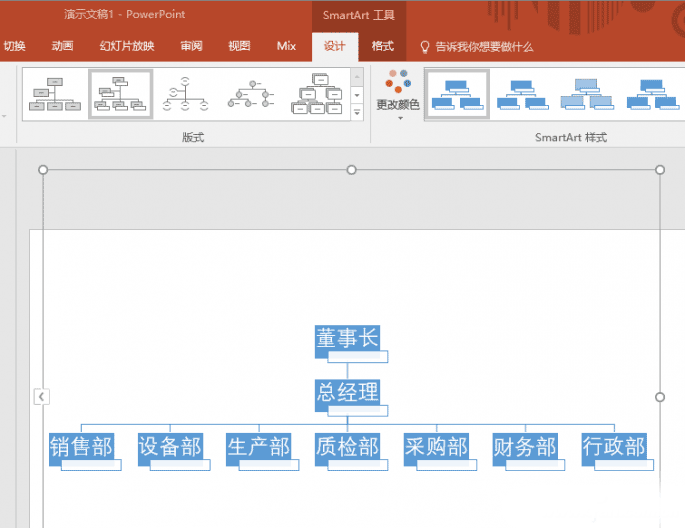Select the 董事长 box in the chart
Viewport: 685px width, 528px height.
tap(347, 338)
